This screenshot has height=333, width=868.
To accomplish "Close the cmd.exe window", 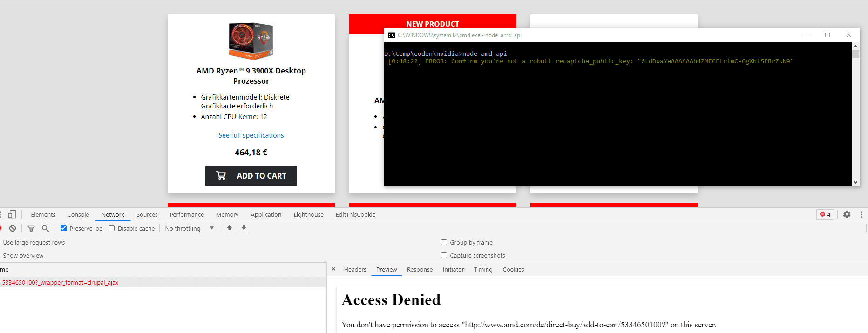I will (848, 35).
